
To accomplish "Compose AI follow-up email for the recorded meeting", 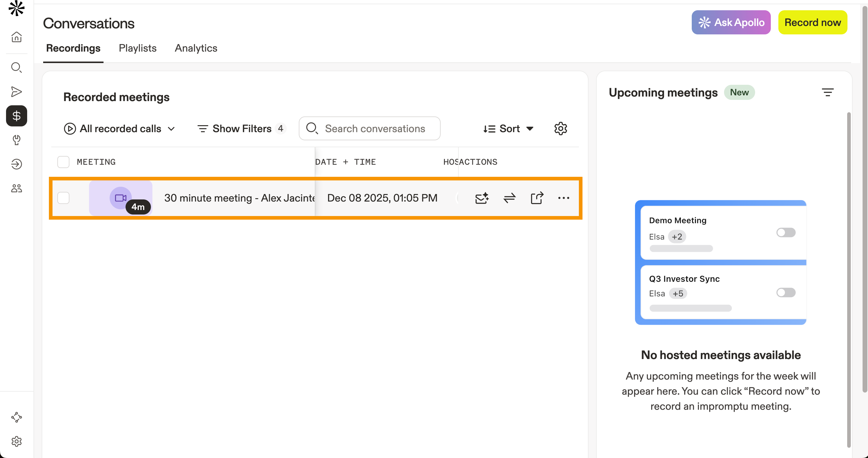I will (x=482, y=198).
